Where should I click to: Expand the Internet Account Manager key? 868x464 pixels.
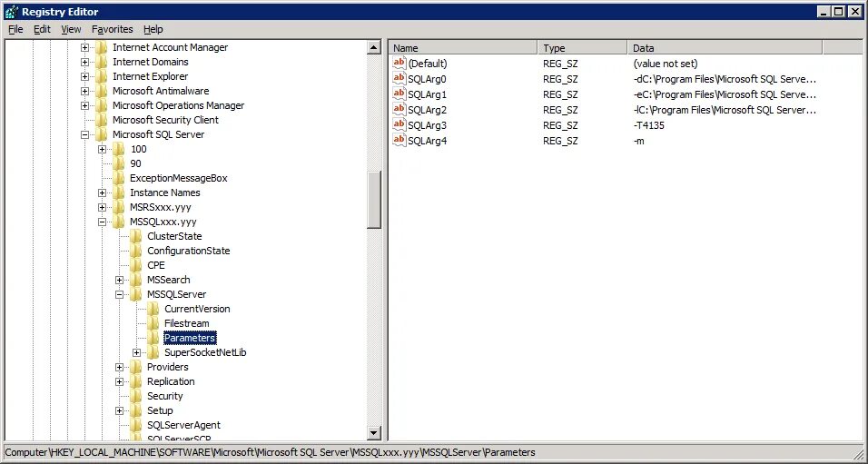pyautogui.click(x=84, y=47)
